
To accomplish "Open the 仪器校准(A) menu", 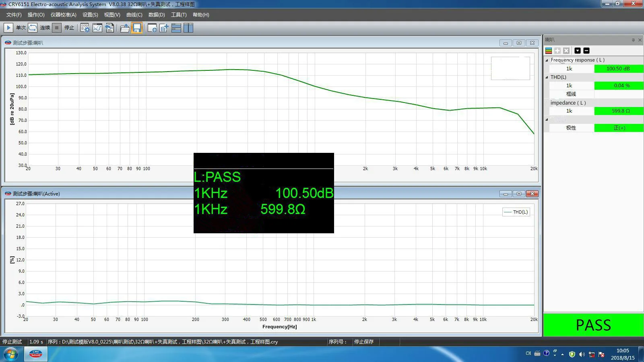I will coord(63,15).
